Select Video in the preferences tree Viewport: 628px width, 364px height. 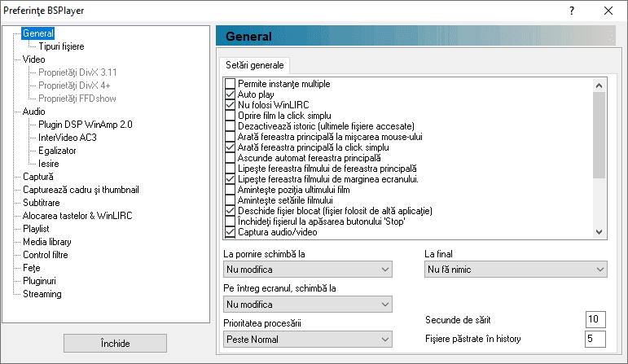[x=33, y=59]
